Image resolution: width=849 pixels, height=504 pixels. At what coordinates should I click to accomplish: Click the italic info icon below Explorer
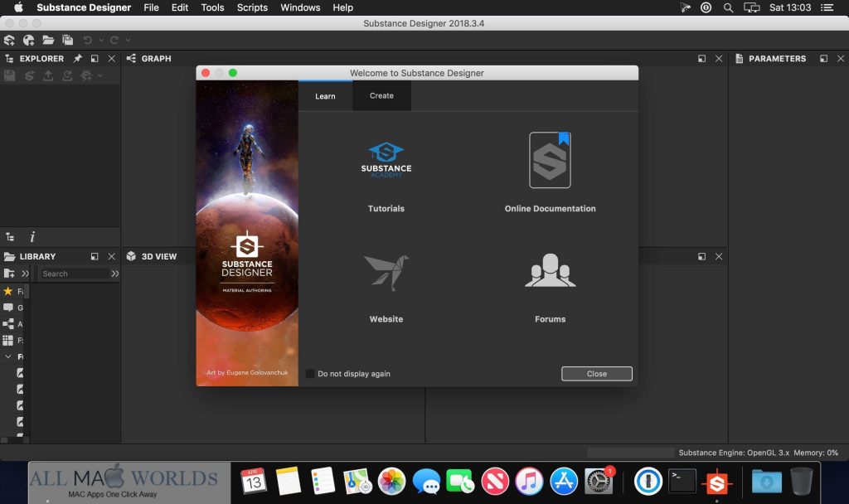pyautogui.click(x=32, y=237)
